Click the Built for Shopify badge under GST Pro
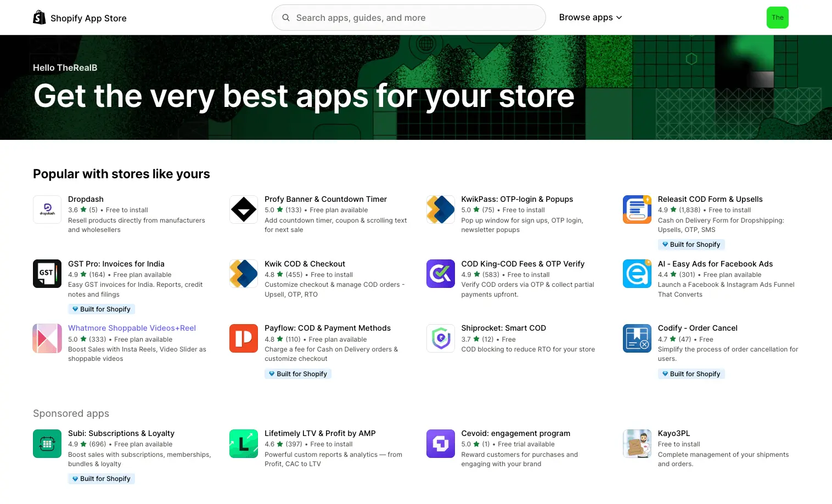Screen dimensions: 832x504 point(101,309)
